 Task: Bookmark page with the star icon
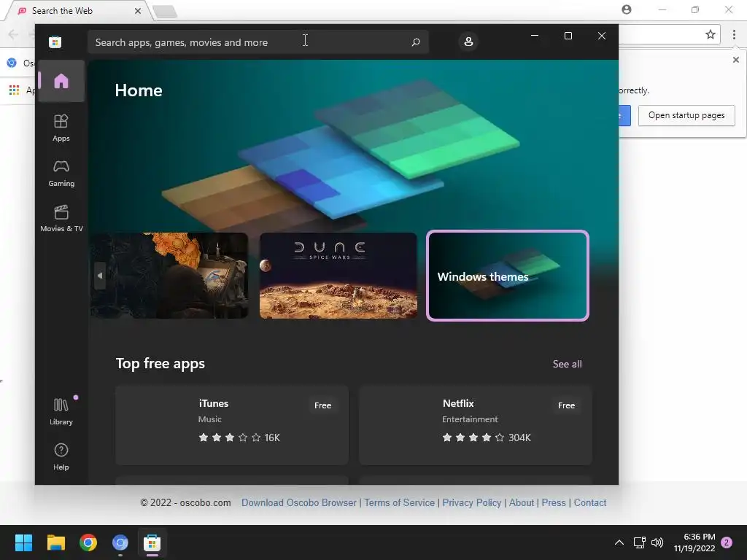pos(711,34)
